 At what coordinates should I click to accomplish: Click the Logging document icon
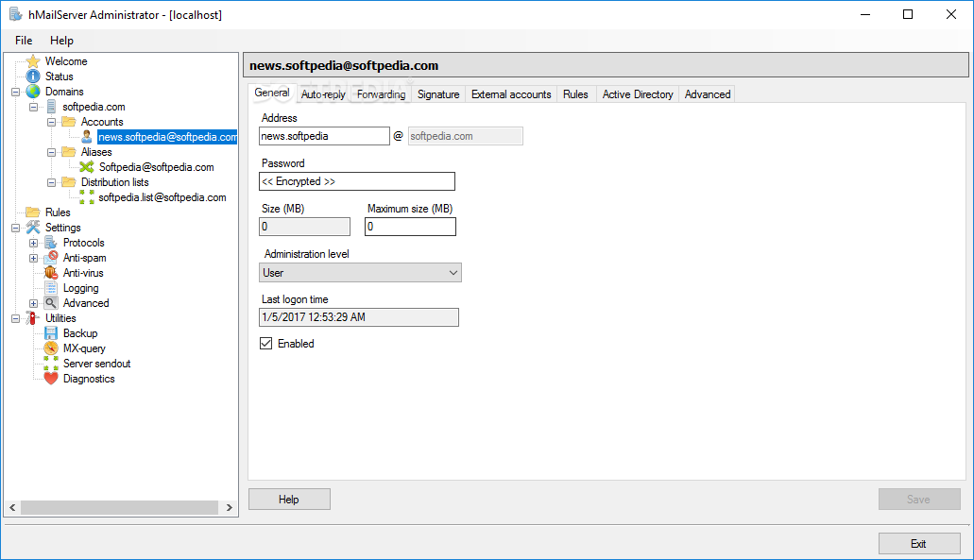point(51,288)
